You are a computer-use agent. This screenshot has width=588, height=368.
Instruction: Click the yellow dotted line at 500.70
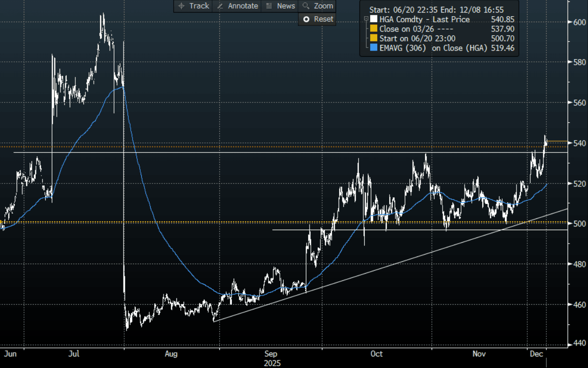tap(143, 222)
